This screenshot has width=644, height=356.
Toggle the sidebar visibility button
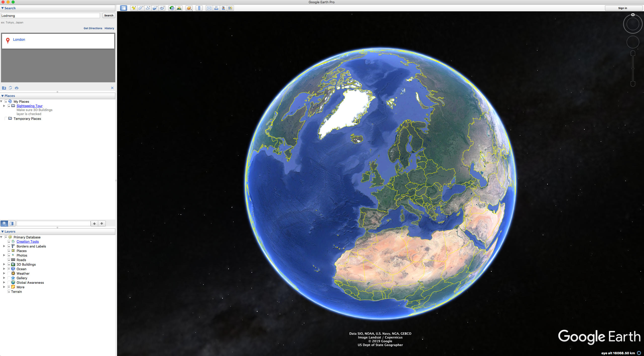point(123,8)
